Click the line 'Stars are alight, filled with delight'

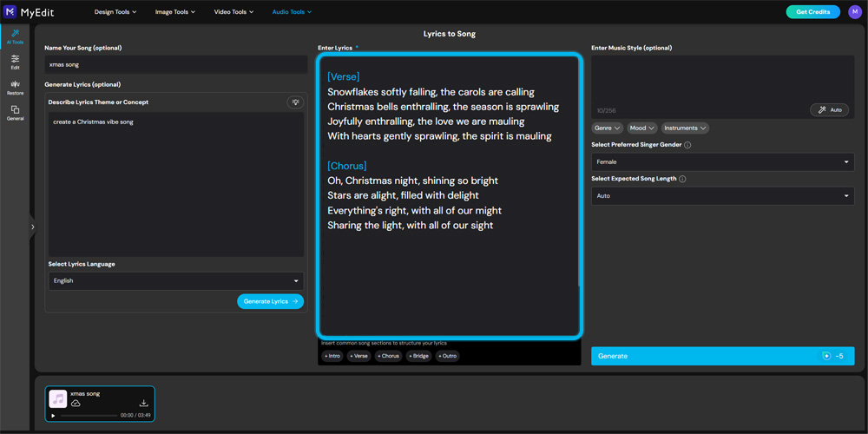[x=403, y=195]
